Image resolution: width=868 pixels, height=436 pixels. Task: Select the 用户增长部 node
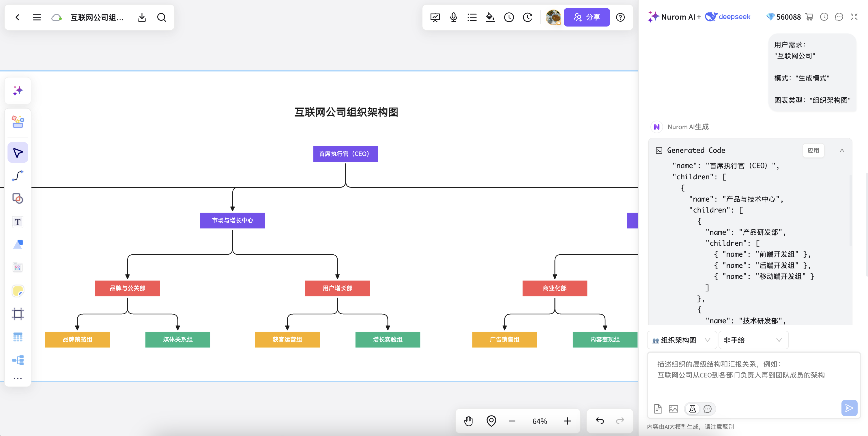pos(337,288)
